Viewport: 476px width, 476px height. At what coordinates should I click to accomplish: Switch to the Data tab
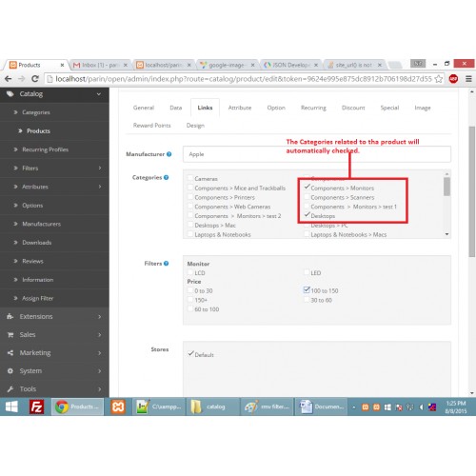coord(176,108)
